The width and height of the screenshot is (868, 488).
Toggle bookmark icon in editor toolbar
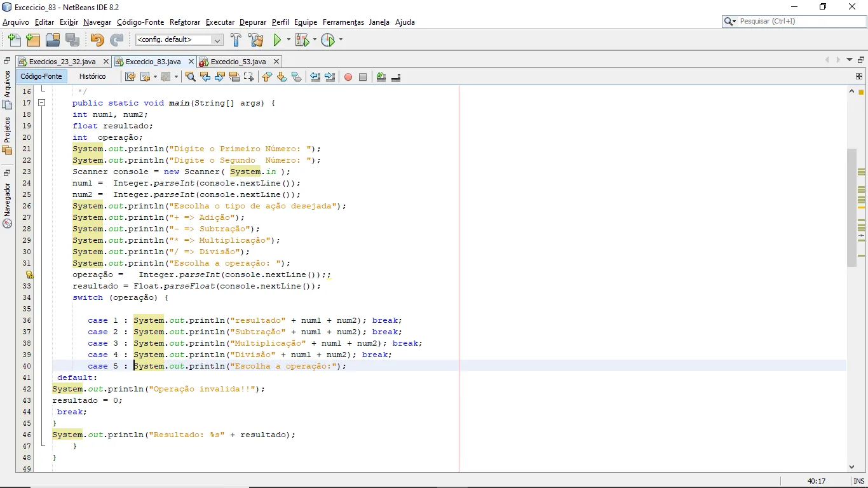coord(297,77)
